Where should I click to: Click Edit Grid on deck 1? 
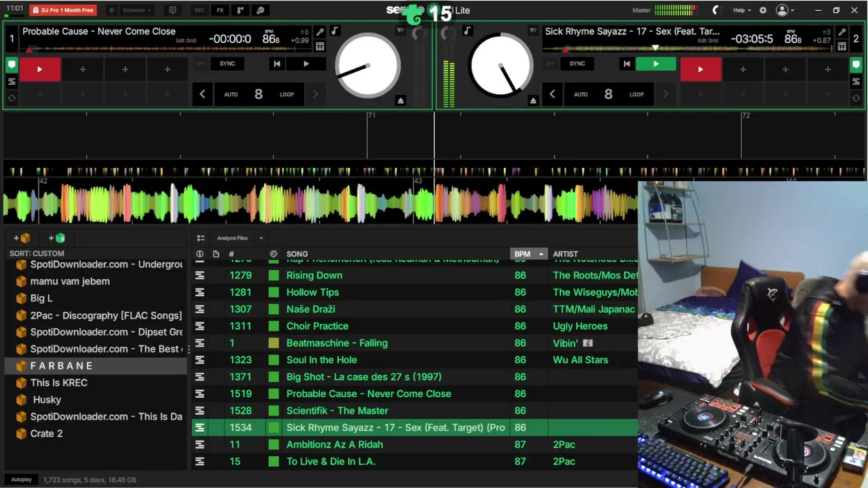186,41
